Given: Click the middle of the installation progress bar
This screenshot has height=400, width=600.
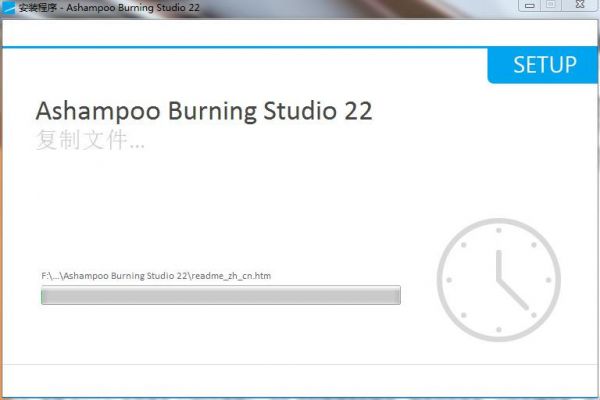Looking at the screenshot, I should pos(221,295).
